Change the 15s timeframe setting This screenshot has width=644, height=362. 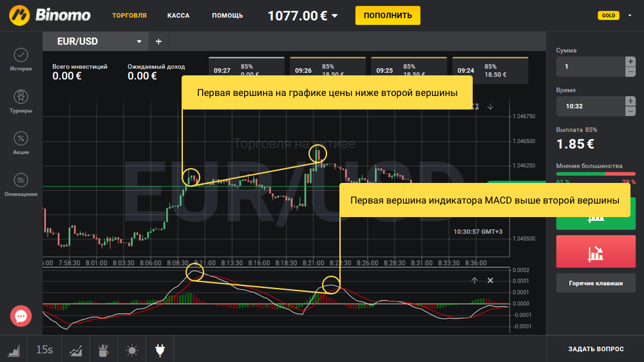click(x=44, y=350)
